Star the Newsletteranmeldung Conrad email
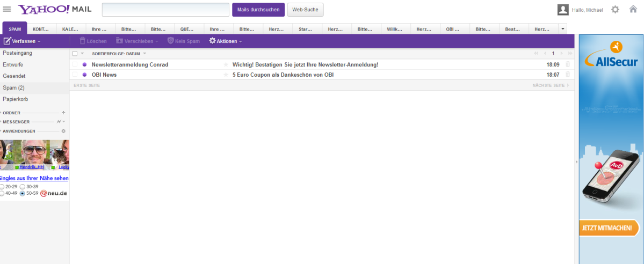644x264 pixels. coord(226,64)
